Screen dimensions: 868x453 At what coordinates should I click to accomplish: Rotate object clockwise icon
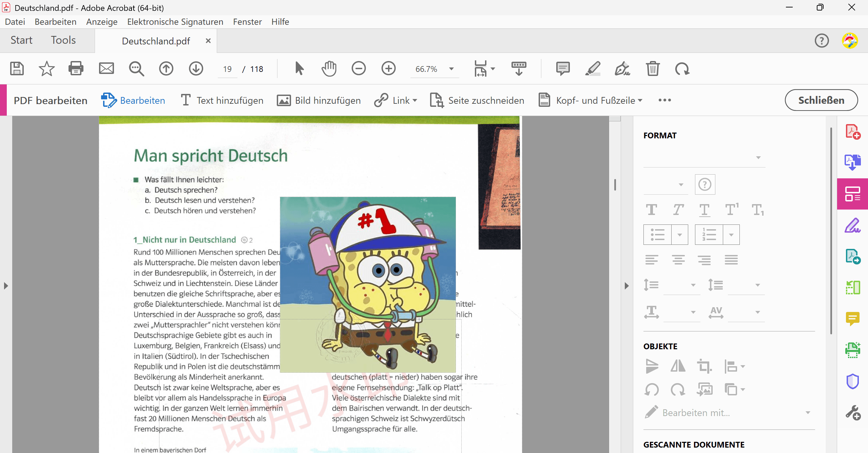click(678, 390)
